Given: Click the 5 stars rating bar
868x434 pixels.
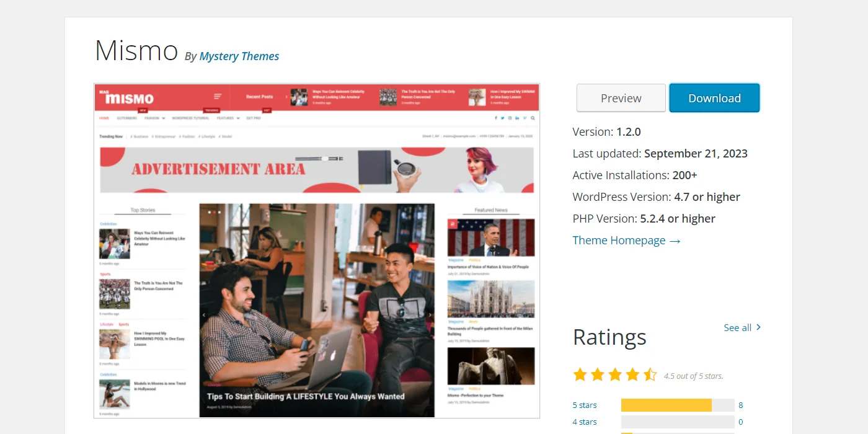Looking at the screenshot, I should (678, 405).
